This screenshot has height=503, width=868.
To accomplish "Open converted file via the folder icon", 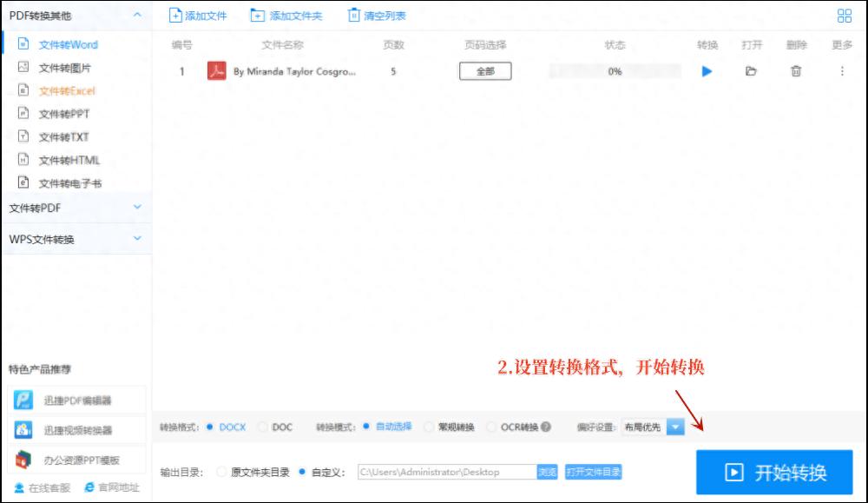I will coord(752,71).
